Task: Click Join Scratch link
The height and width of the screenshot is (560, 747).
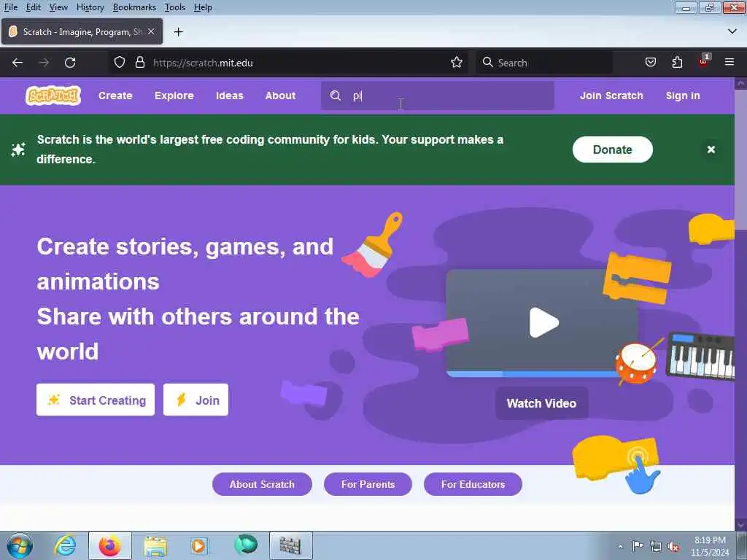Action: click(611, 96)
